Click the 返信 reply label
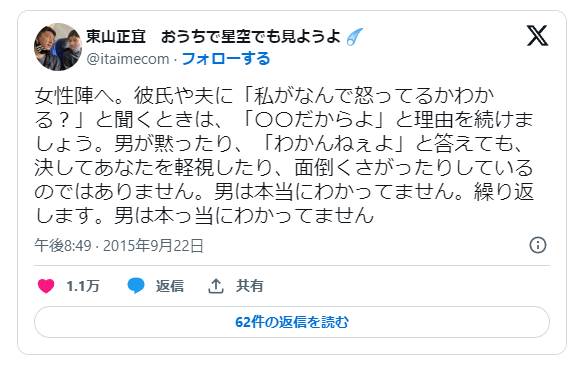 [x=170, y=285]
